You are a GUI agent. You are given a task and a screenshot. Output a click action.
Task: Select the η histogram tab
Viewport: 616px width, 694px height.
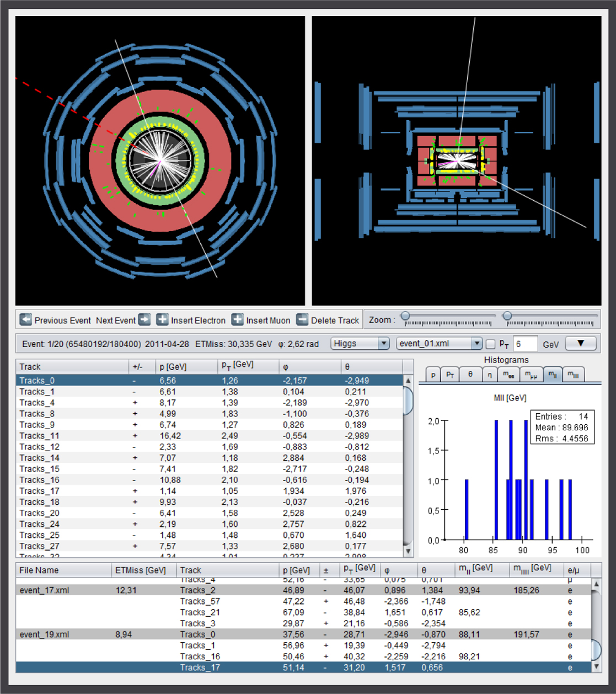pyautogui.click(x=489, y=375)
